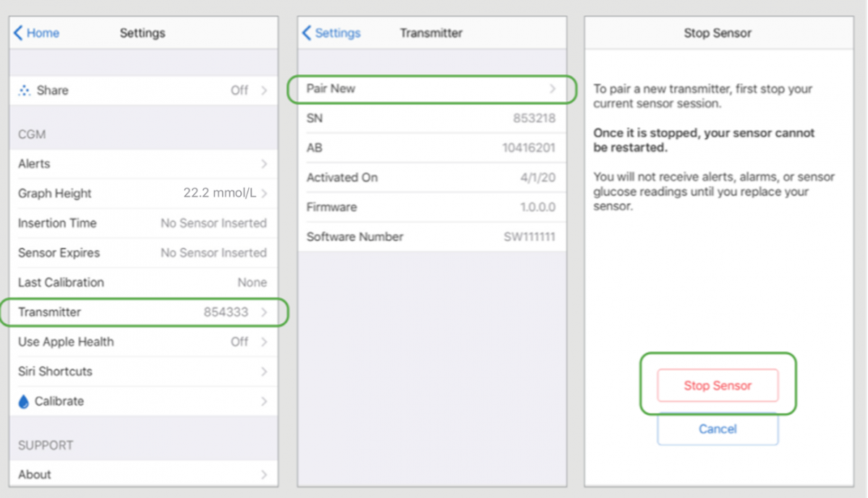Open the Share setting showing Off

pyautogui.click(x=143, y=90)
